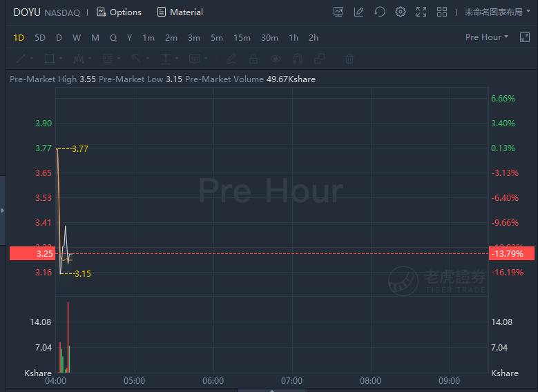Select the yearly Y chart tab
Screen dimensions: 538x392
click(129, 38)
